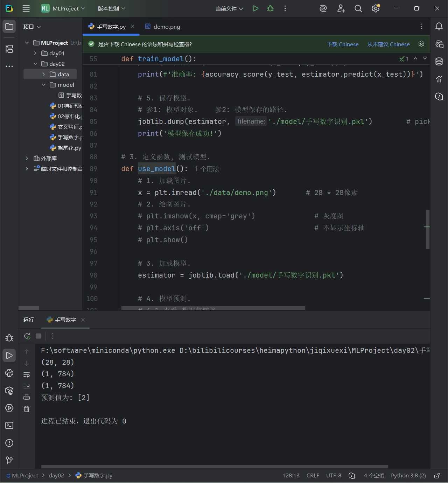
Task: Open the Python Packages tool window
Action: pos(9,391)
